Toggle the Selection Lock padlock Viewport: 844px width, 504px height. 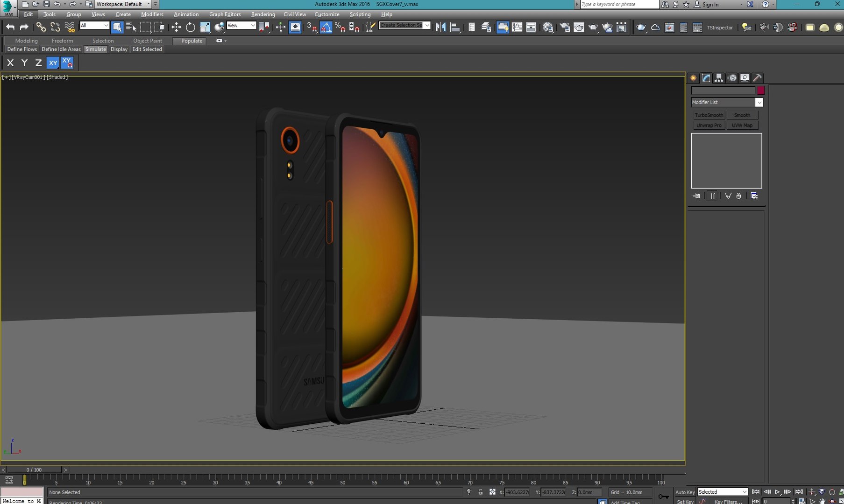coord(481,492)
